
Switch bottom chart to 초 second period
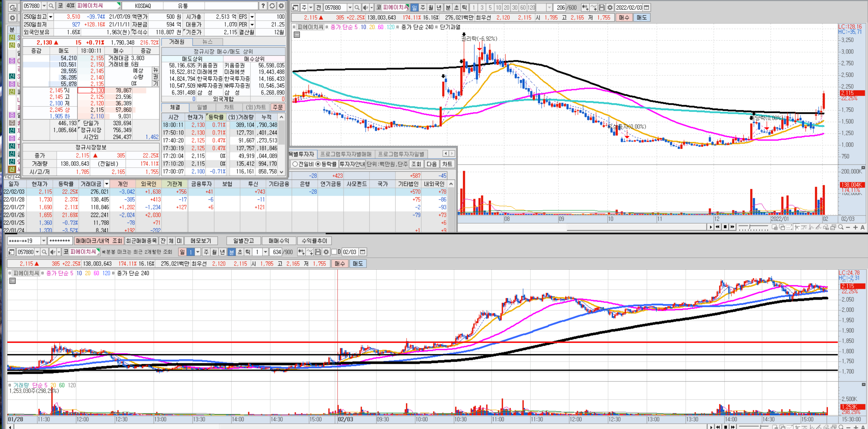[240, 252]
